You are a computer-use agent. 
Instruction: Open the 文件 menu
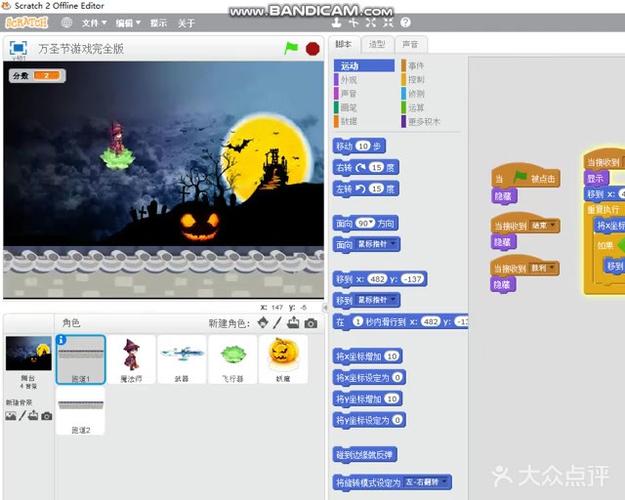pos(94,23)
